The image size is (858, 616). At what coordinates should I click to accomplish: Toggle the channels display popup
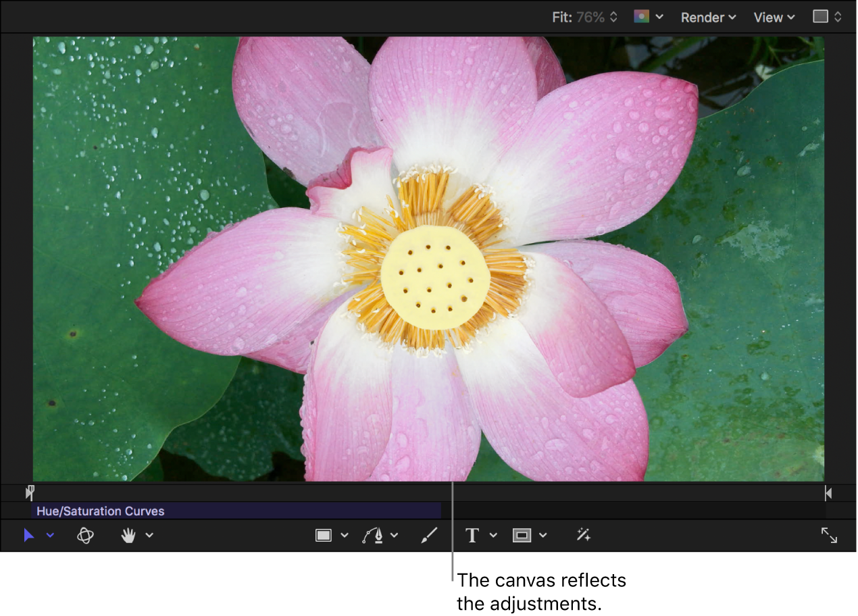(647, 17)
